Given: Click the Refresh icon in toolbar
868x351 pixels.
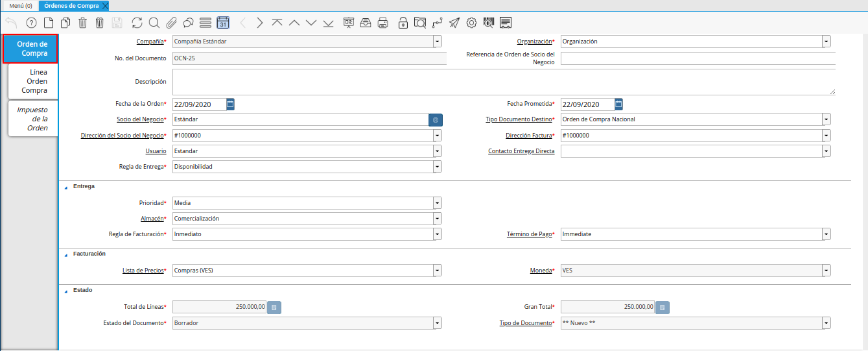Looking at the screenshot, I should click(x=137, y=23).
